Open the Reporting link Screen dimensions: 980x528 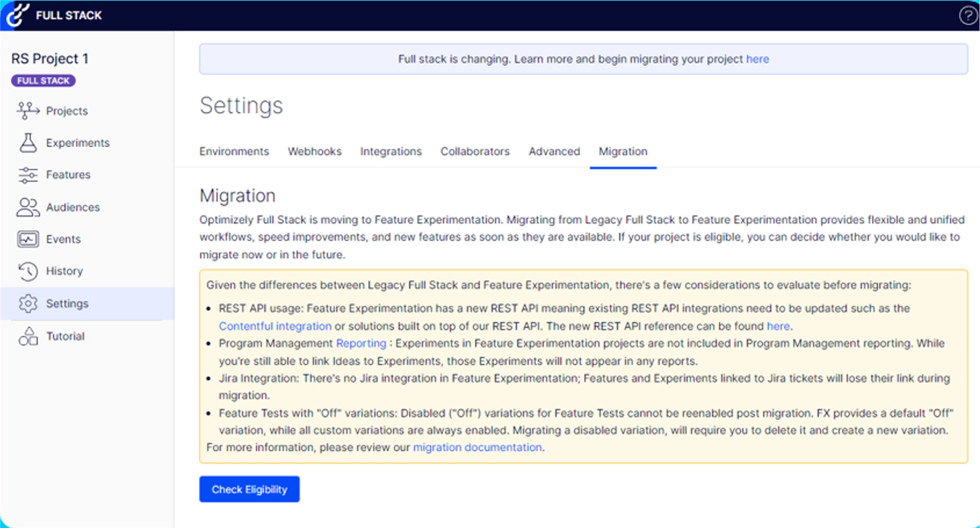pyautogui.click(x=361, y=343)
